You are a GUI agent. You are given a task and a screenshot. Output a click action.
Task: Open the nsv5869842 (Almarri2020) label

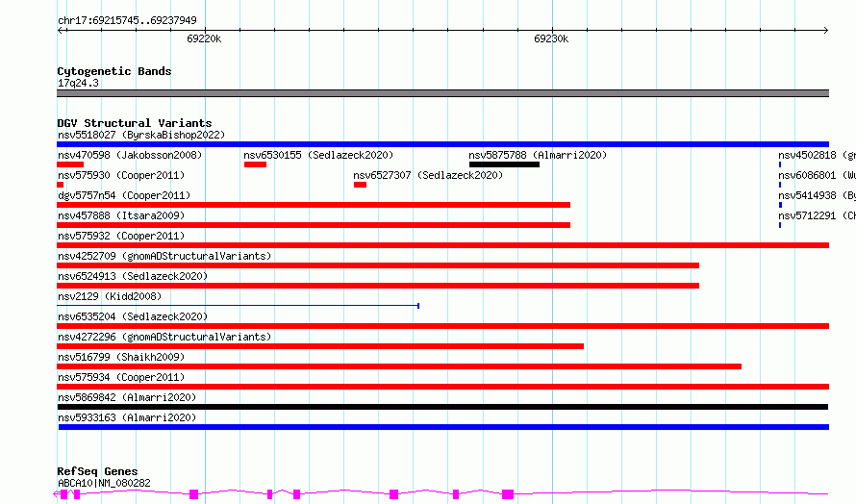(127, 397)
